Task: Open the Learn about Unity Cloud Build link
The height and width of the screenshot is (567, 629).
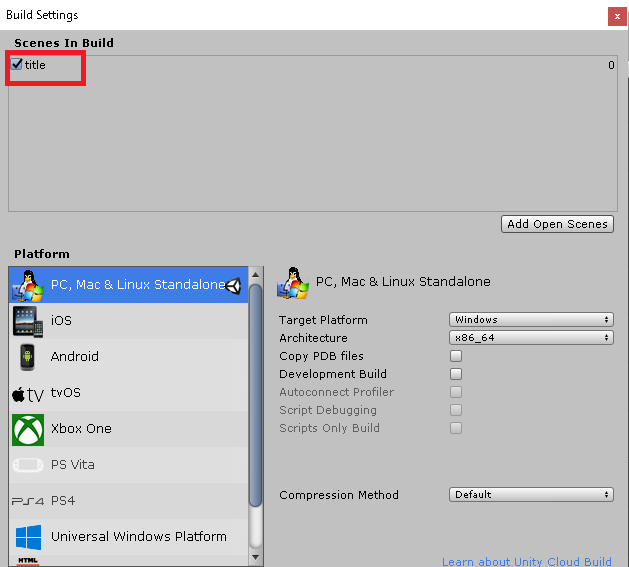Action: (527, 561)
